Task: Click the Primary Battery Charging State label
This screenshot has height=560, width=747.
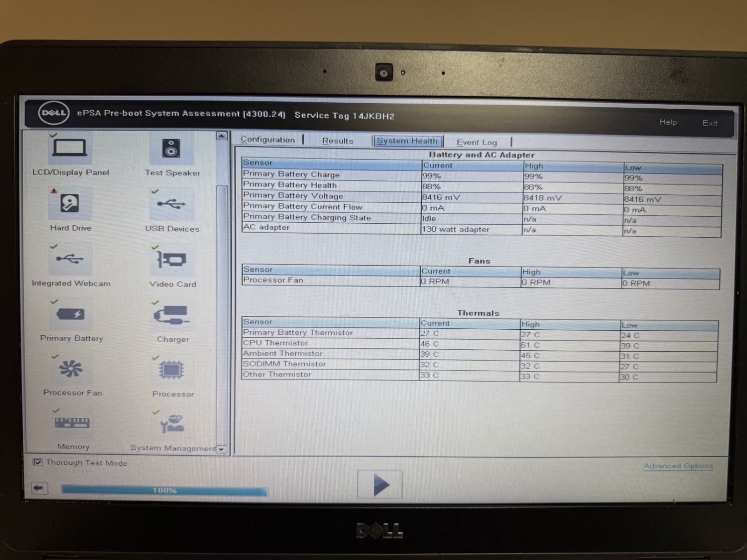Action: coord(307,217)
